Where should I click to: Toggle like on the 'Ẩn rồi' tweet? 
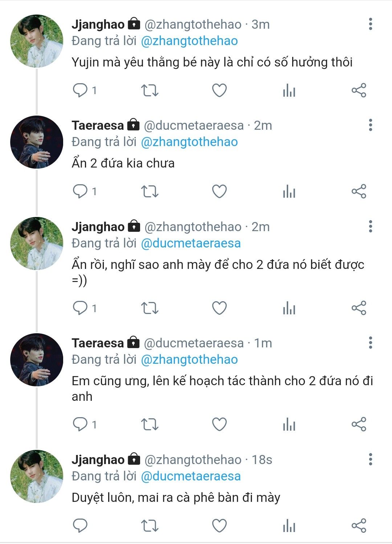[219, 308]
